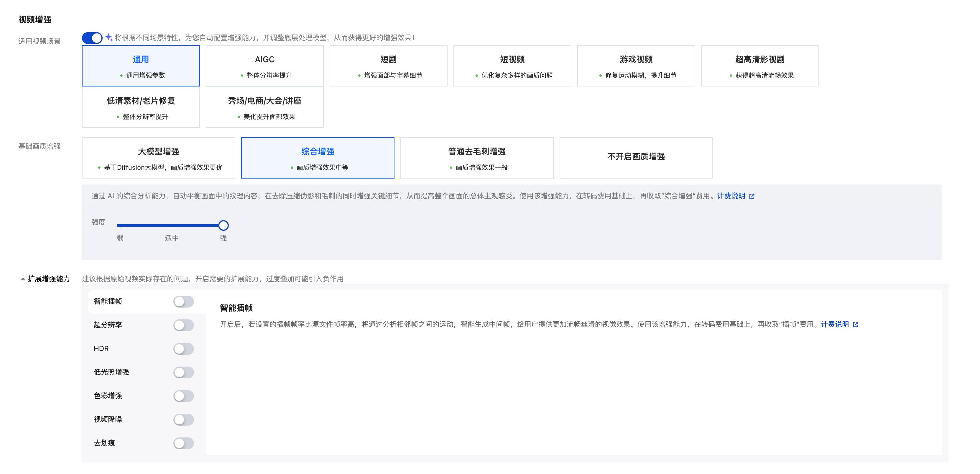980x474 pixels.
Task: Select the AIGC scene card
Action: (x=264, y=66)
